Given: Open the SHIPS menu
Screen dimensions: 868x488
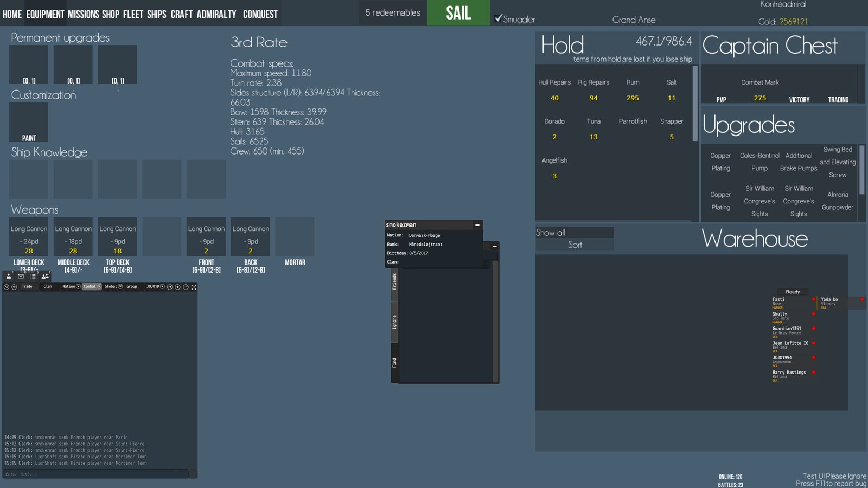Looking at the screenshot, I should 157,14.
